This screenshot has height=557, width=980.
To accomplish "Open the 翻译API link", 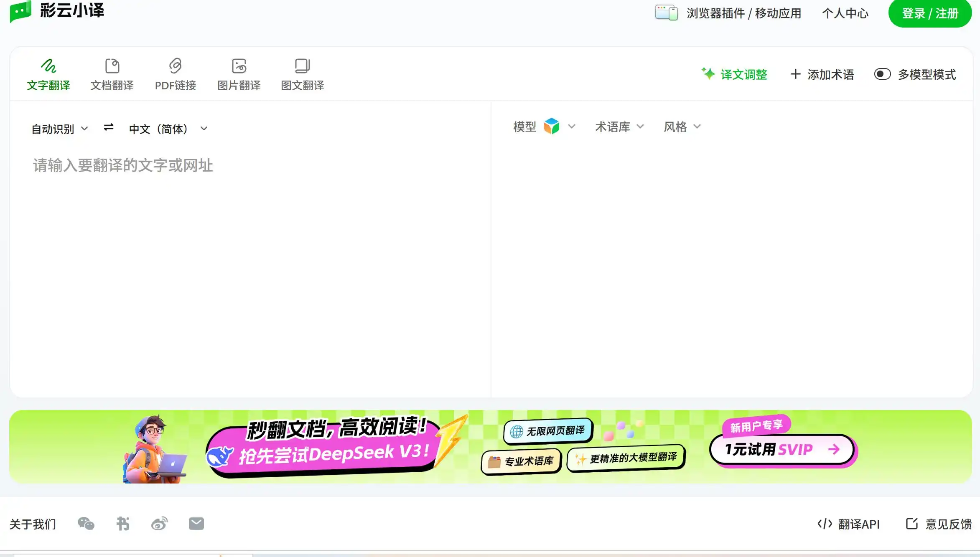I will pos(848,524).
